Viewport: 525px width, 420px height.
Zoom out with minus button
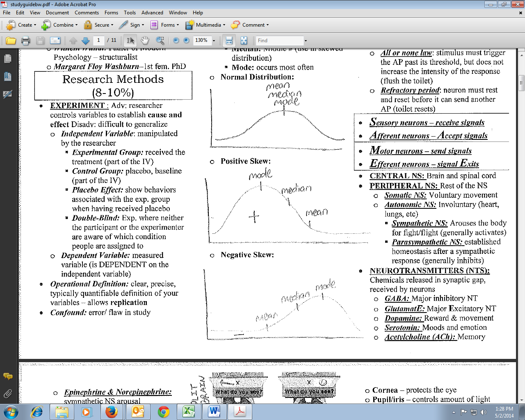pyautogui.click(x=176, y=40)
